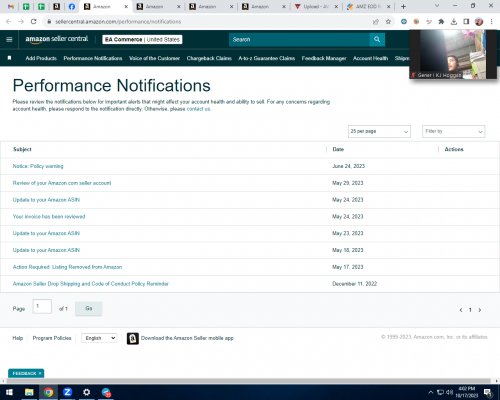Image resolution: width=500 pixels, height=400 pixels.
Task: Open Account Health in the navigation bar
Action: (x=370, y=58)
